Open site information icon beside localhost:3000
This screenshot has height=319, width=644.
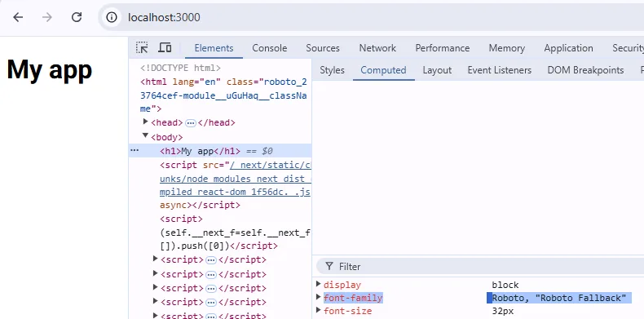(x=112, y=17)
